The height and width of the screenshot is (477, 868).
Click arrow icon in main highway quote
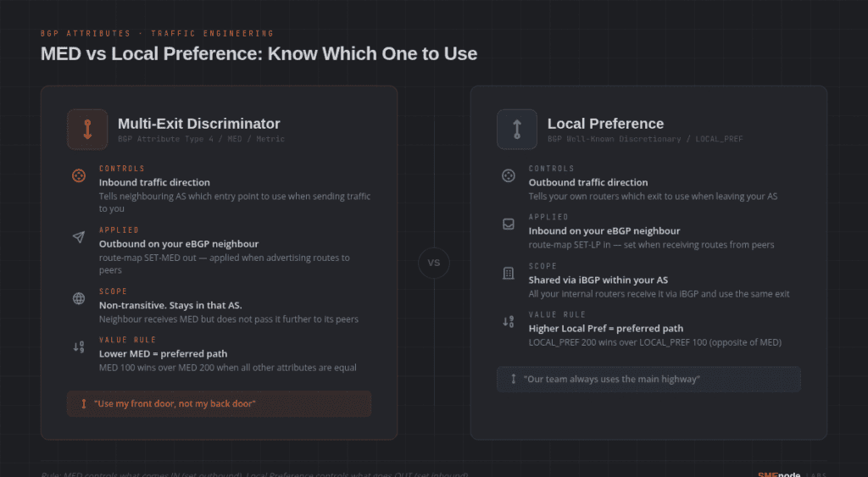pyautogui.click(x=513, y=379)
